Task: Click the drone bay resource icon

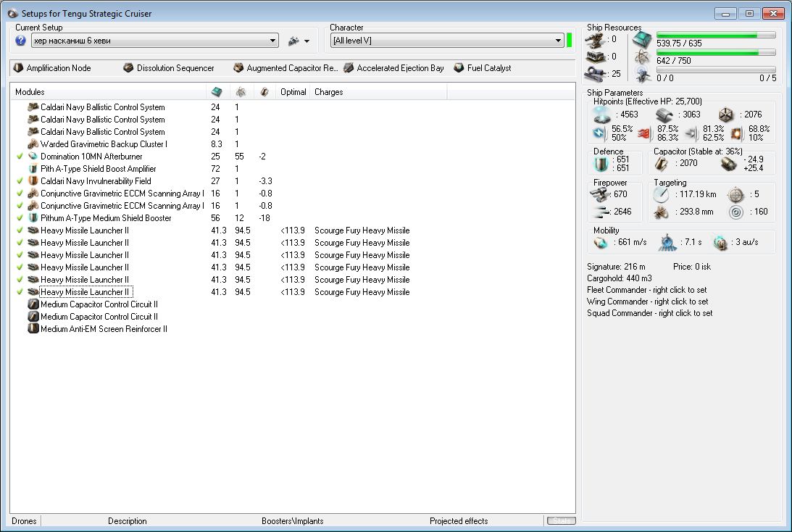Action: pyautogui.click(x=643, y=75)
